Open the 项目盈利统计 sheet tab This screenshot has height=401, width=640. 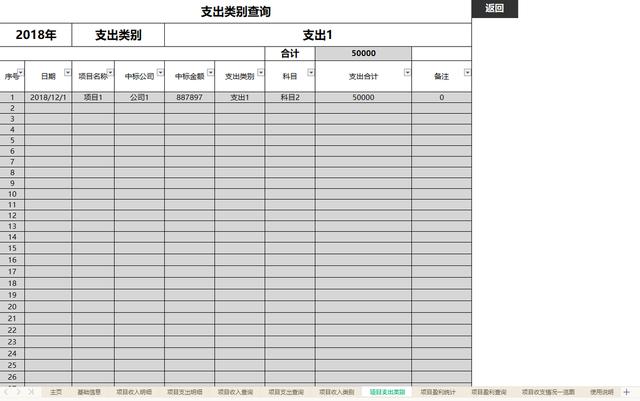coord(438,392)
